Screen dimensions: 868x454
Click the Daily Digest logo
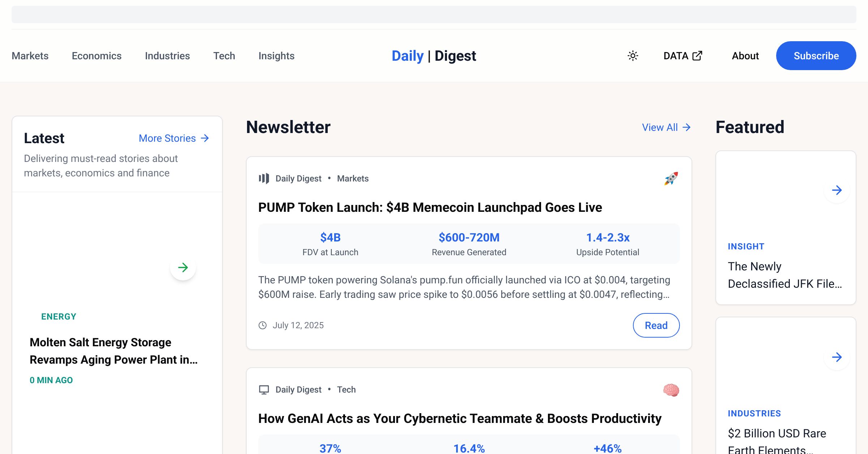coord(434,55)
